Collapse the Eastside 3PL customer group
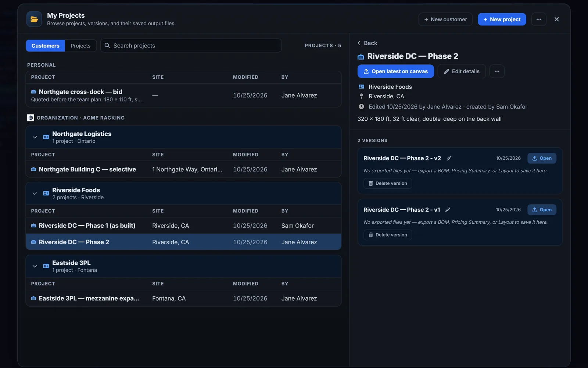Viewport: 588px width, 368px height. [35, 266]
